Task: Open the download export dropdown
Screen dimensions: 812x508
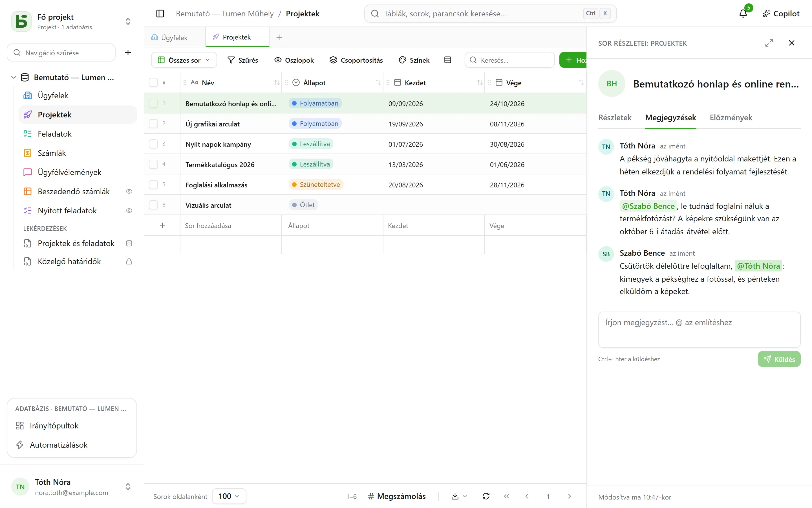Action: pos(459,496)
